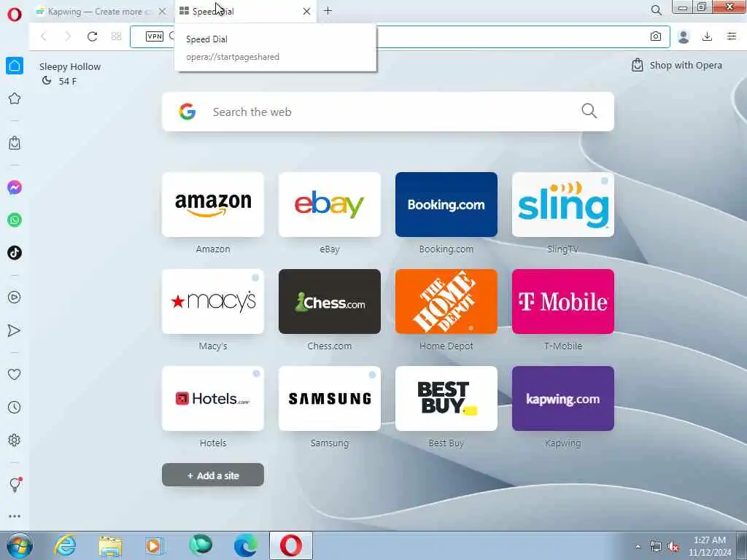This screenshot has width=747, height=560.
Task: Open the Hotels speed dial tile
Action: (x=213, y=399)
